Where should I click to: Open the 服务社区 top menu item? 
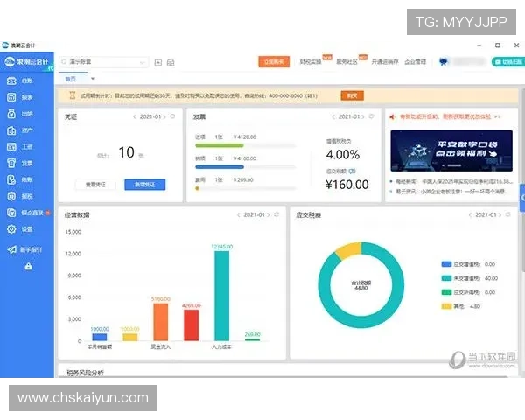346,61
